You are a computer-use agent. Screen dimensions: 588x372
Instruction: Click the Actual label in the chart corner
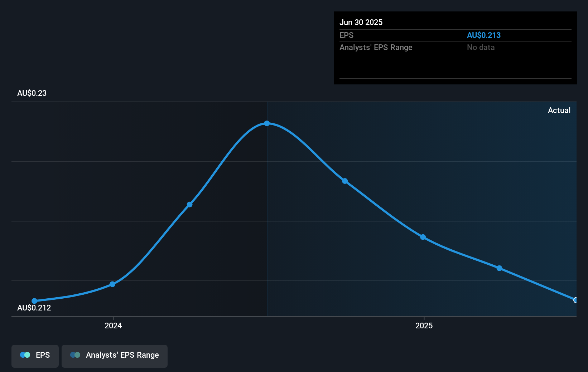point(559,110)
